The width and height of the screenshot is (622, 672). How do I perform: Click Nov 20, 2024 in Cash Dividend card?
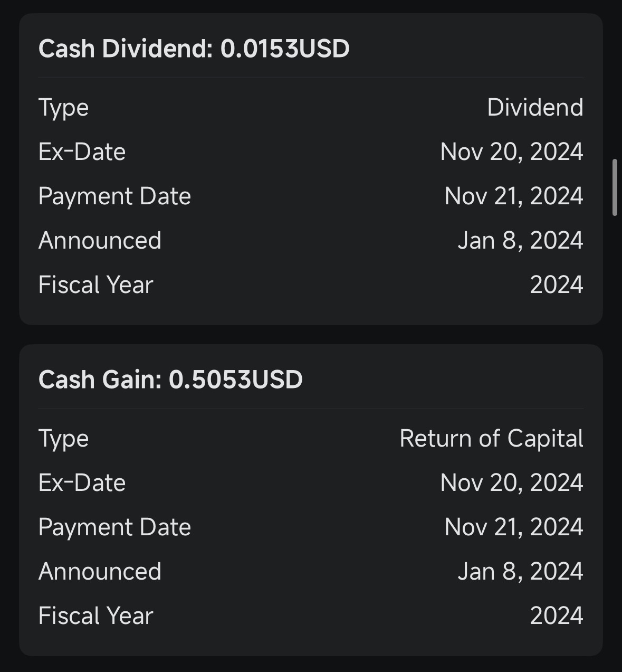(x=512, y=152)
